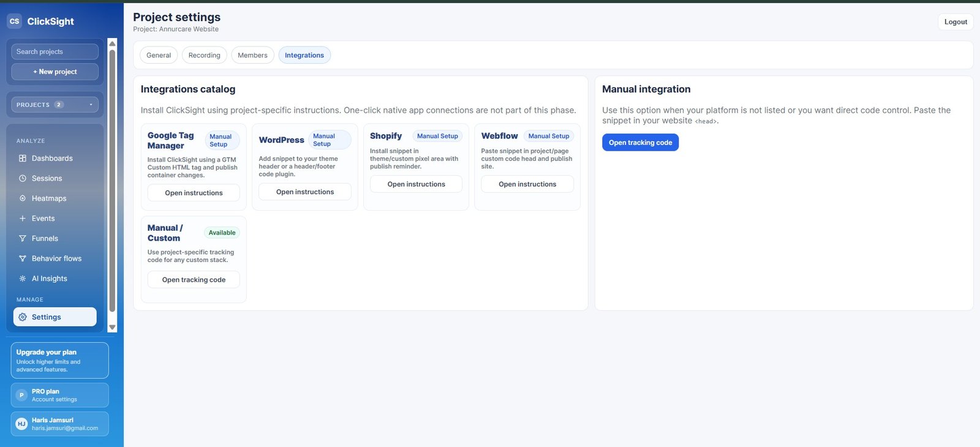
Task: Open tracking code in Manual / Custom card
Action: [x=194, y=280]
